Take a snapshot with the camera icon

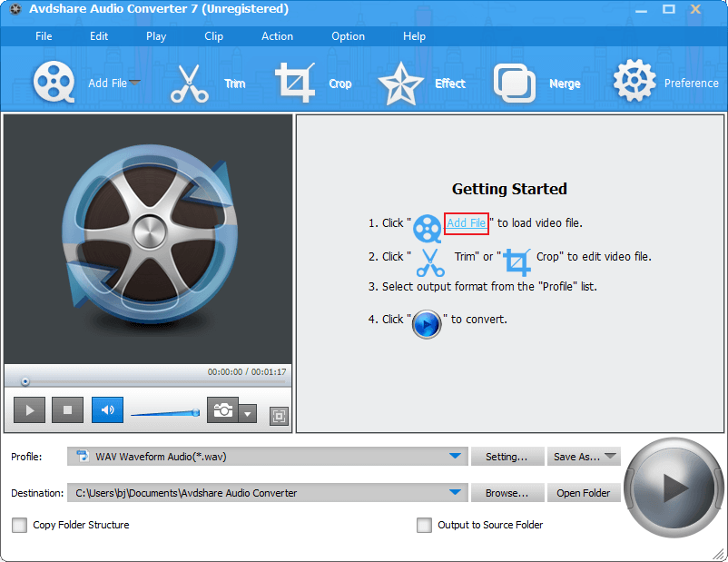(x=223, y=409)
